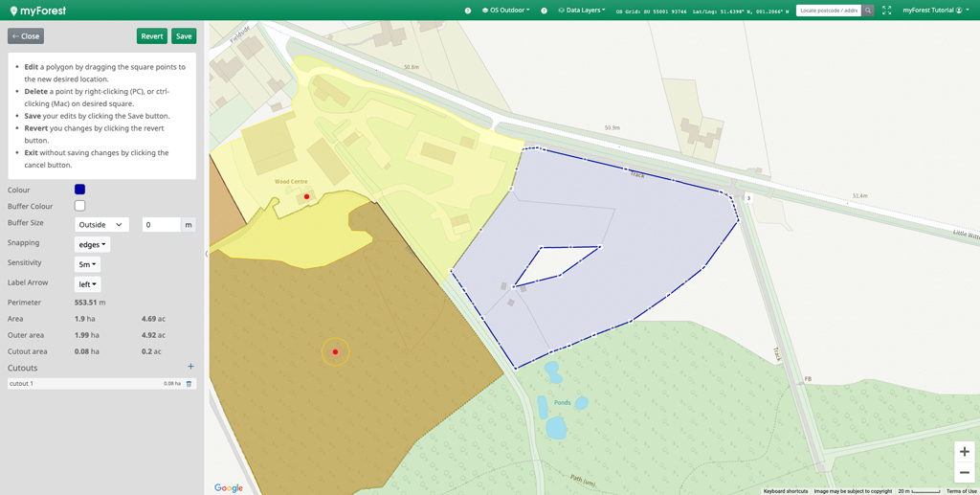Viewport: 980px width, 495px height.
Task: Click the myForest logo
Action: click(x=38, y=11)
